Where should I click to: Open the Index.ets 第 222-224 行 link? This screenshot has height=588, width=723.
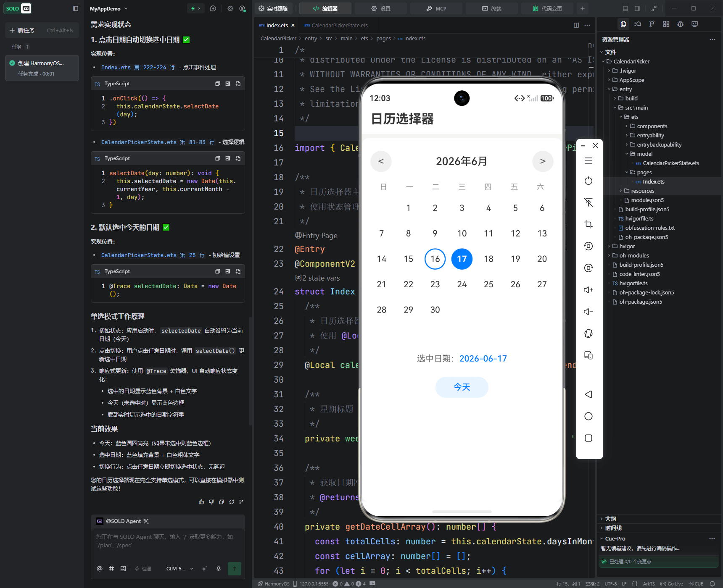pos(138,67)
